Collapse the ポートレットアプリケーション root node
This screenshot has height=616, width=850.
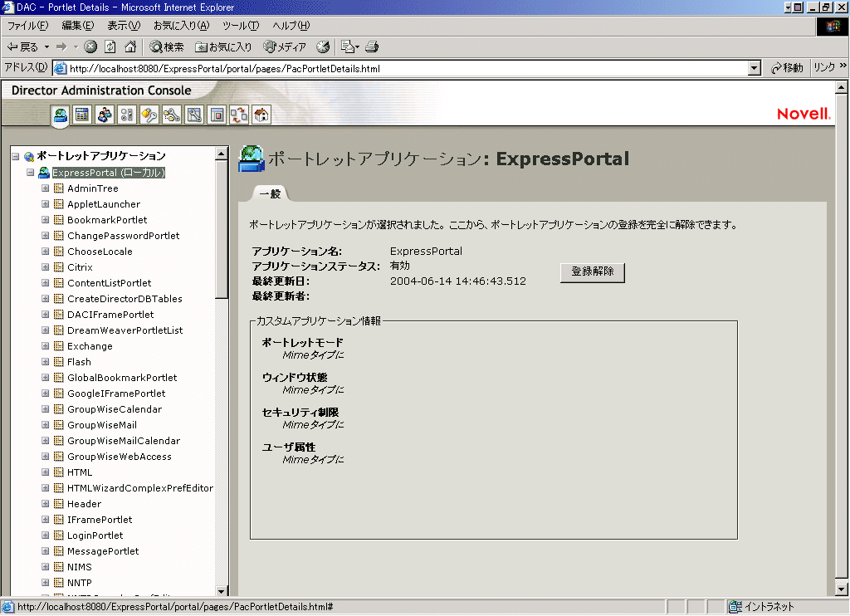pyautogui.click(x=16, y=157)
